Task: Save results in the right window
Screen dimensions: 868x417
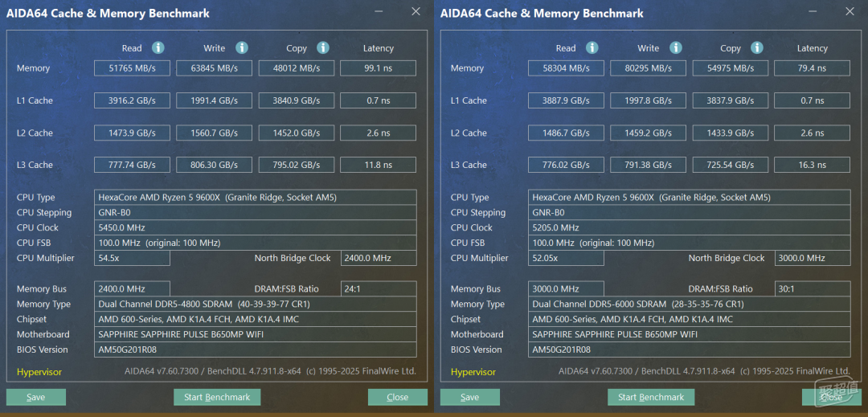Action: [470, 397]
